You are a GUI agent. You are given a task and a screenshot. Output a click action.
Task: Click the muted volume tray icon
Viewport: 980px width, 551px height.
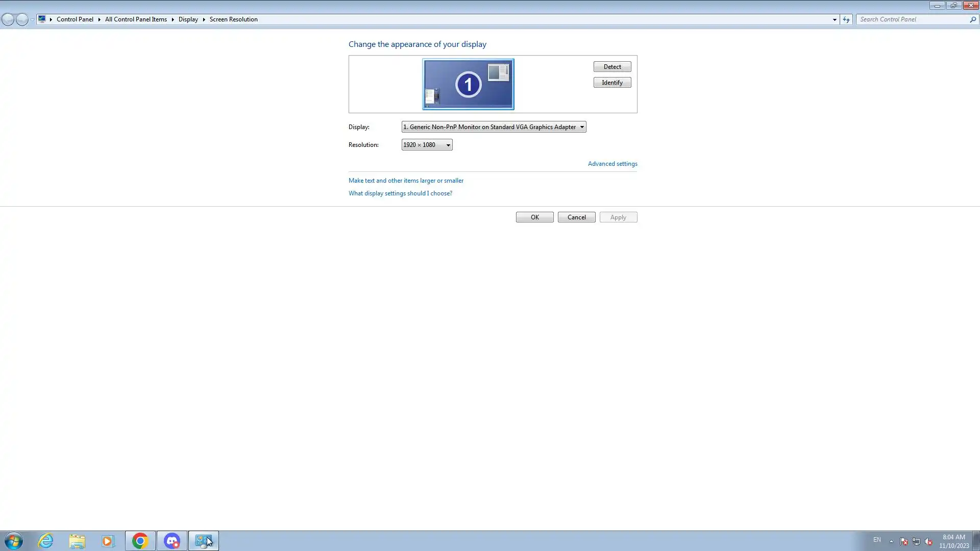(x=928, y=541)
